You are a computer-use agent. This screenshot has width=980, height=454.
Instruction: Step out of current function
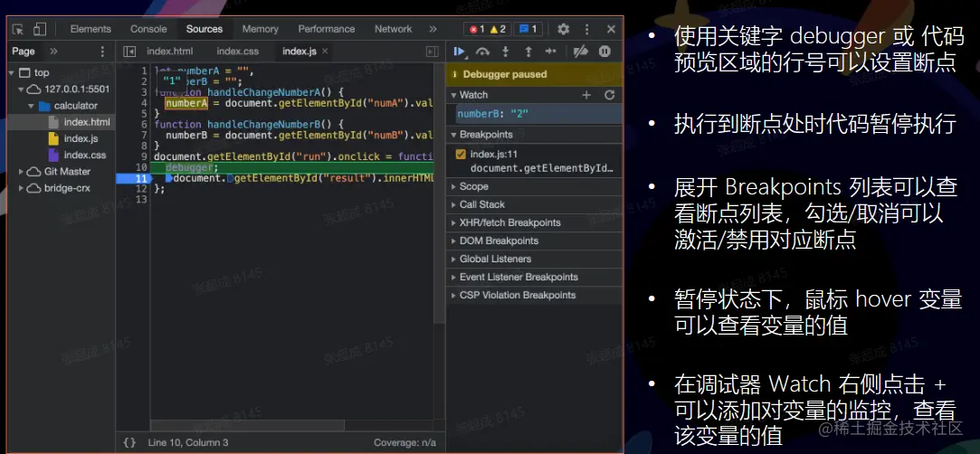pos(528,52)
